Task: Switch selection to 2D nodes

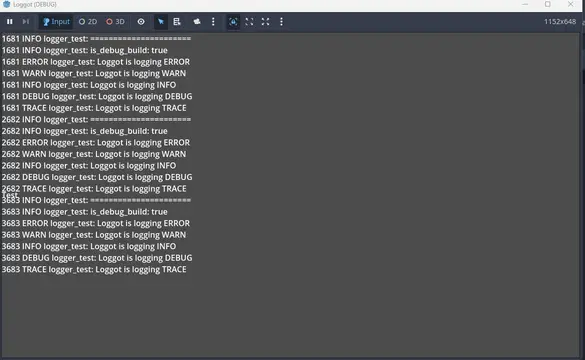Action: point(88,22)
